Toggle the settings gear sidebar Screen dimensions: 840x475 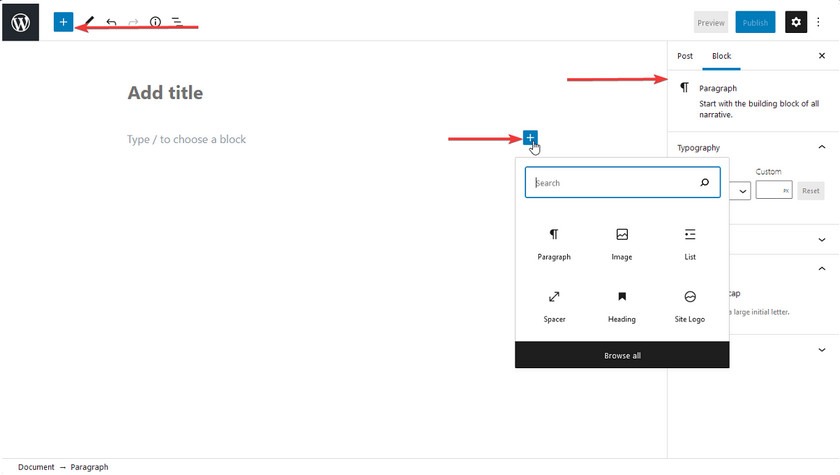click(796, 22)
